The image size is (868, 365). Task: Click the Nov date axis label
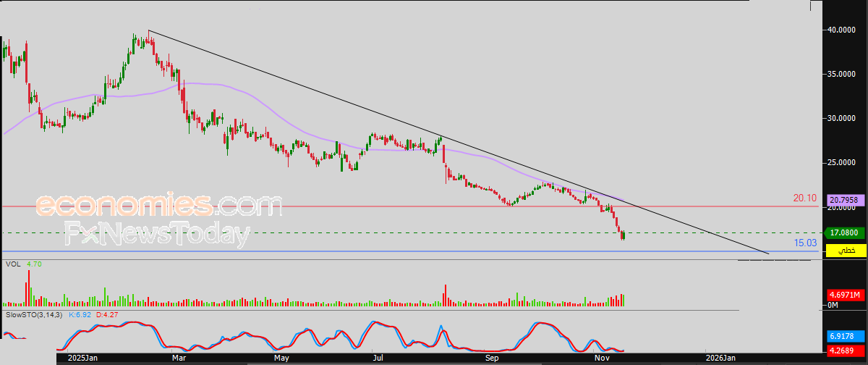click(x=601, y=358)
